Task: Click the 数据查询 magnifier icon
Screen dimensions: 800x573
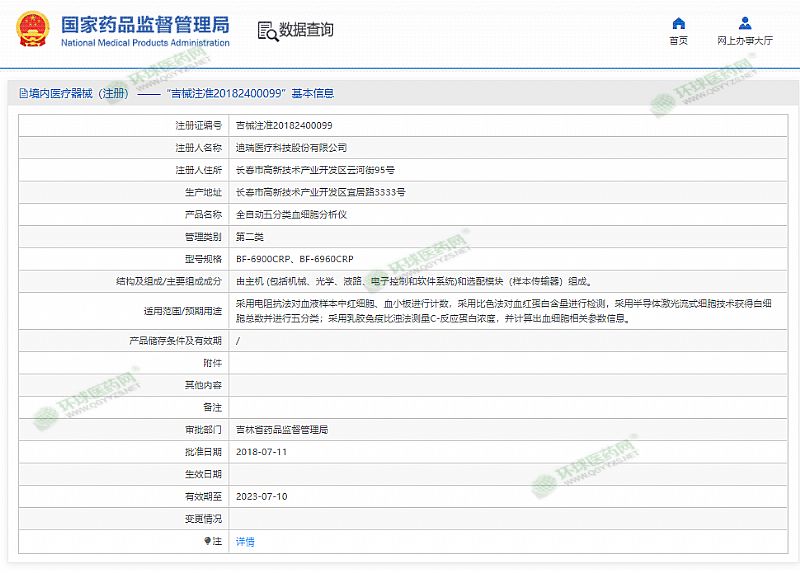Action: point(267,31)
